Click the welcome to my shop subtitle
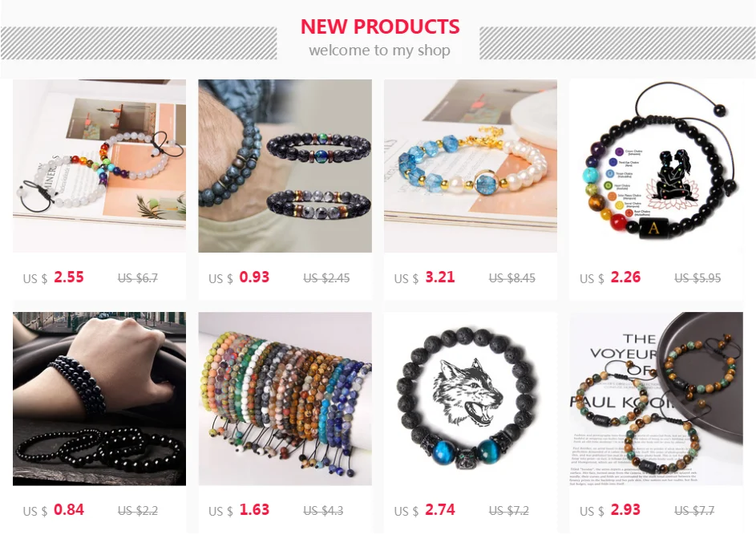This screenshot has height=555, width=756. click(x=380, y=51)
